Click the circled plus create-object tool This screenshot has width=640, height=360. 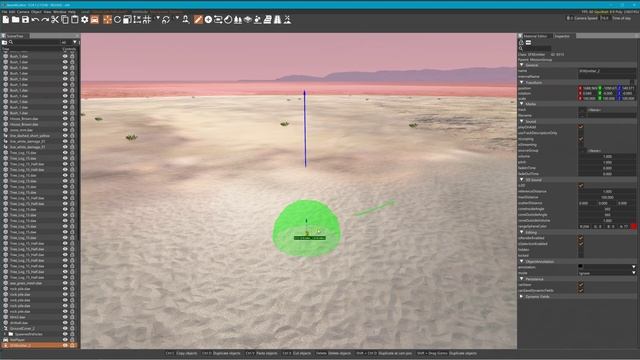pyautogui.click(x=208, y=20)
